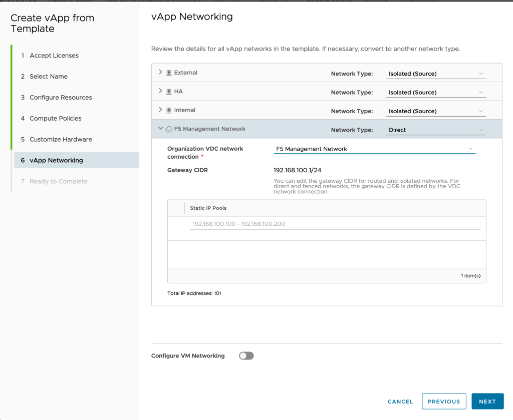Open Network Type dropdown for External
Viewport: 513px width, 420px height.
click(436, 74)
